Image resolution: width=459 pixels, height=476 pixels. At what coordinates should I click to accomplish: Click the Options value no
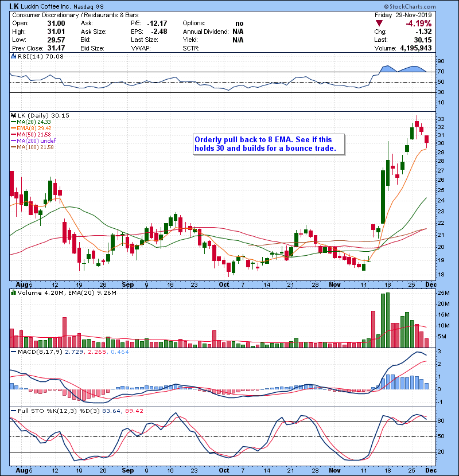point(239,24)
